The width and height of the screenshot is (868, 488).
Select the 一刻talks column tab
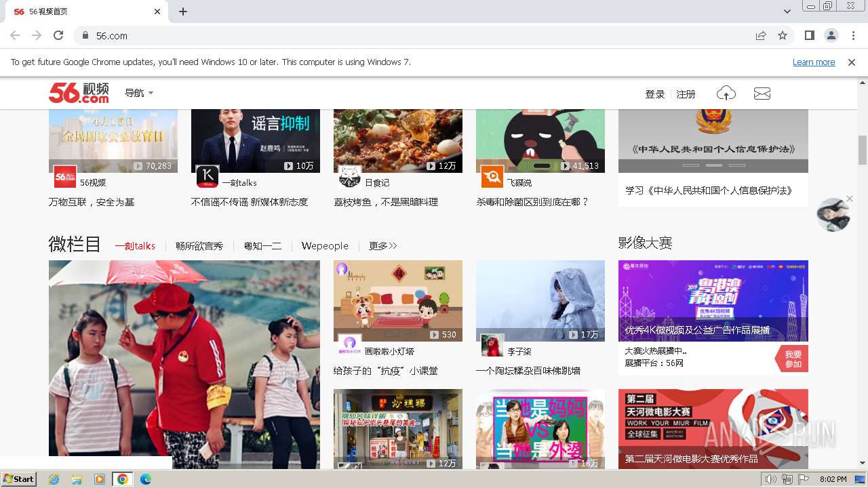tap(135, 246)
